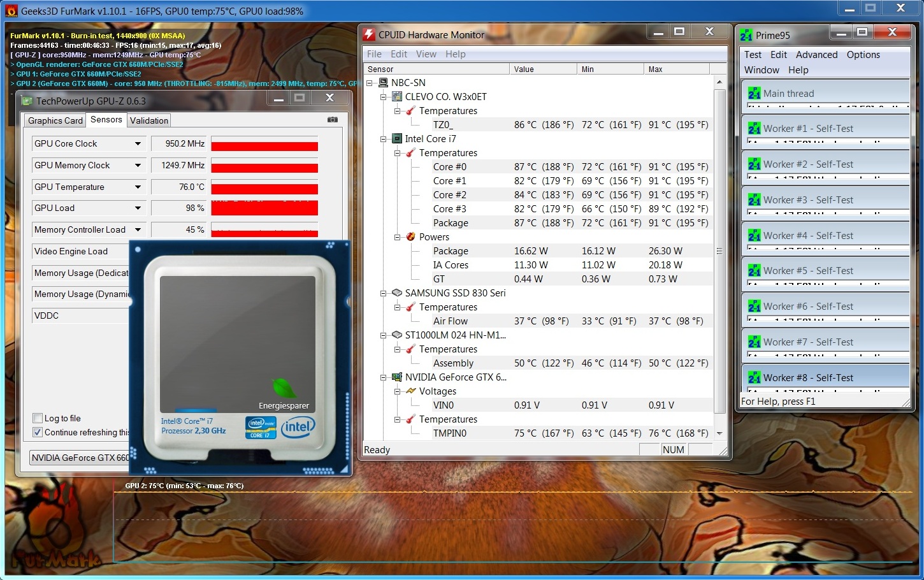Click the Worker #1 Self-Test icon
Screen dimensions: 924x580
point(754,128)
